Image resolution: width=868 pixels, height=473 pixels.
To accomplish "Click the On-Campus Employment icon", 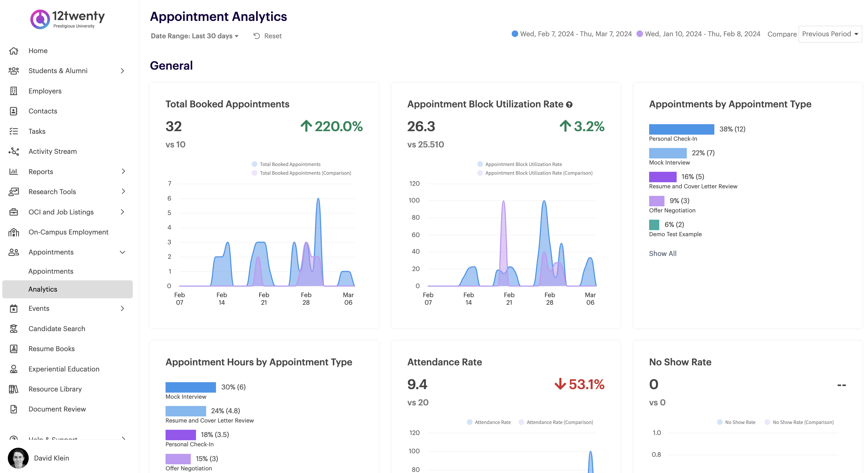I will (13, 232).
